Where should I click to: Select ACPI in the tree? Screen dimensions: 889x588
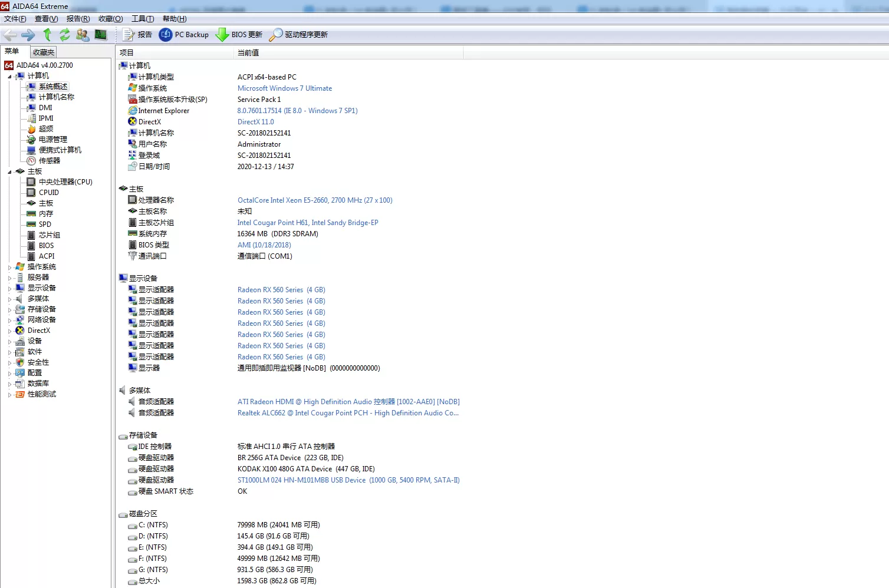[47, 256]
